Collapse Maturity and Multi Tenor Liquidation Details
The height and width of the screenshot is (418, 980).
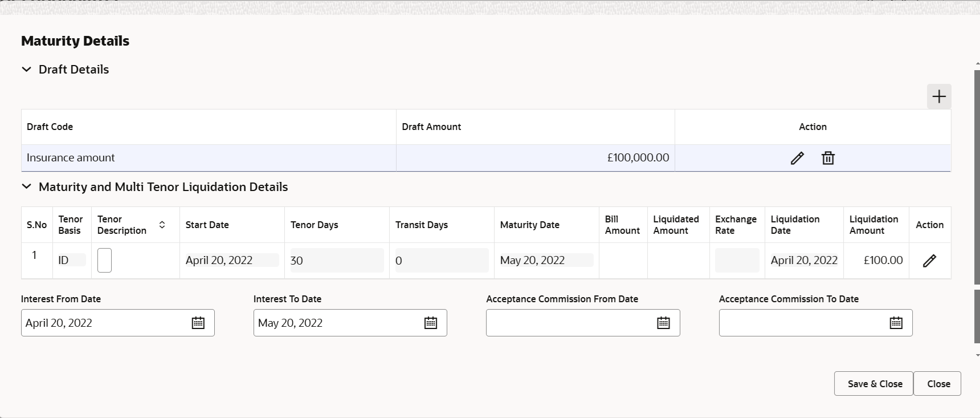click(26, 187)
